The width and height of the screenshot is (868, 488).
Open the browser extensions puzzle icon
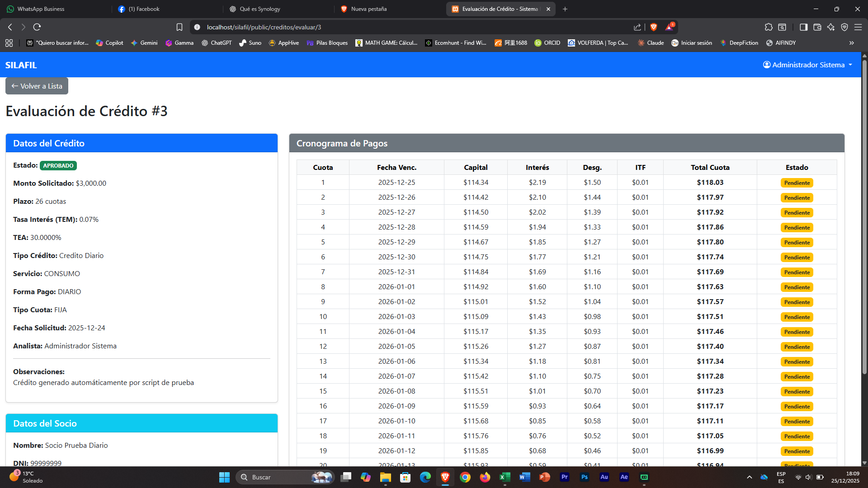coord(769,27)
